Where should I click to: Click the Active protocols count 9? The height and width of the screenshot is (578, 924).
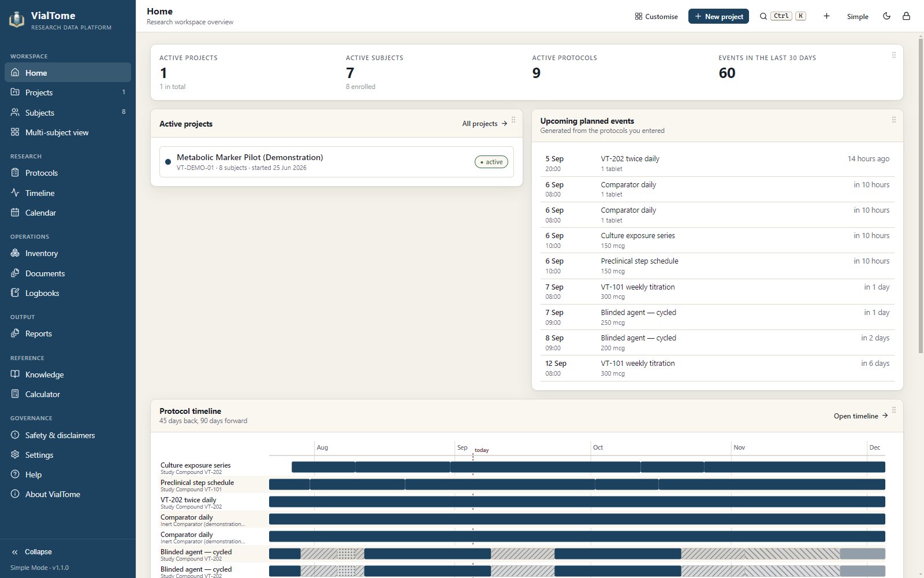(x=536, y=73)
